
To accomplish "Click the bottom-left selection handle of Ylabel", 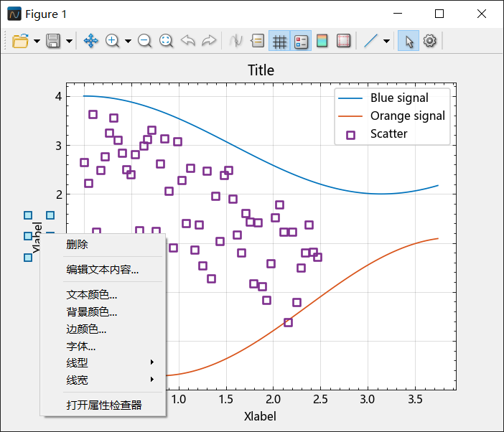I will tap(28, 258).
